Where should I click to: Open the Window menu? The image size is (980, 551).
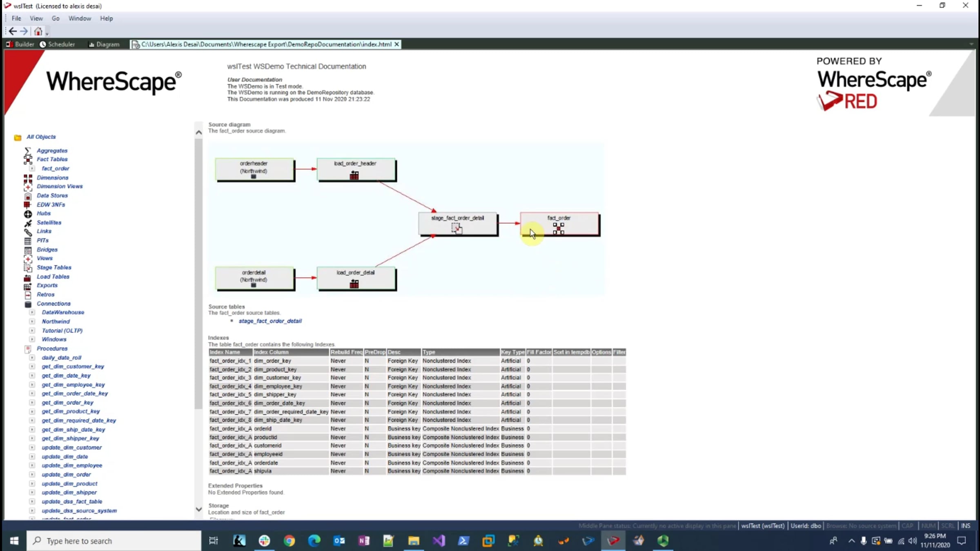tap(80, 18)
